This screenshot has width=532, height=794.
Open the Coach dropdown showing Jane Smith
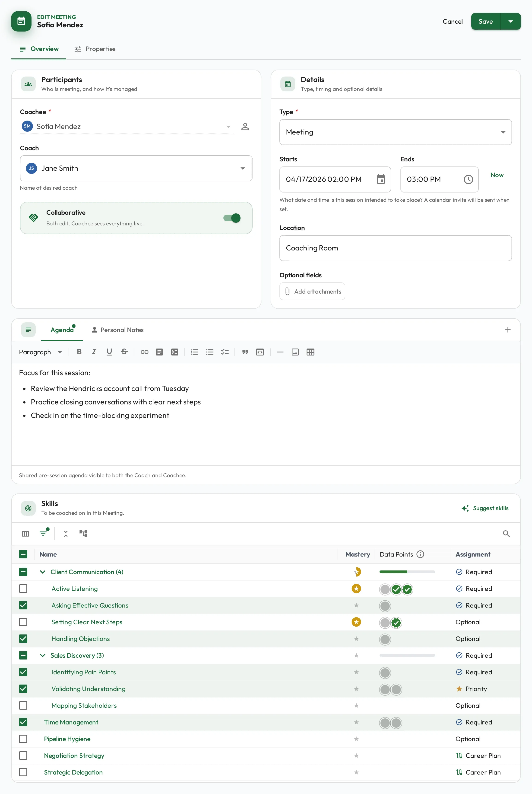click(136, 168)
